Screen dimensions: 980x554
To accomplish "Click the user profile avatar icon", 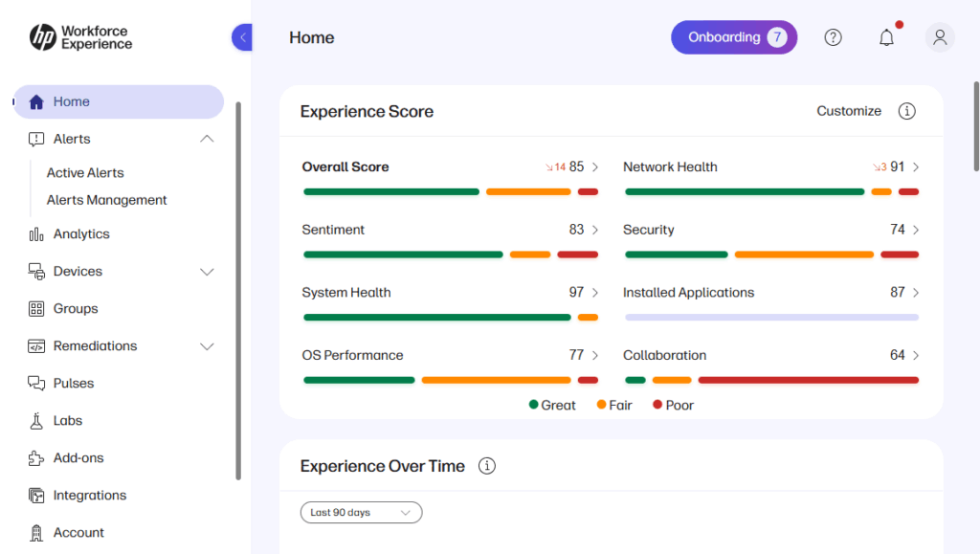I will (939, 37).
